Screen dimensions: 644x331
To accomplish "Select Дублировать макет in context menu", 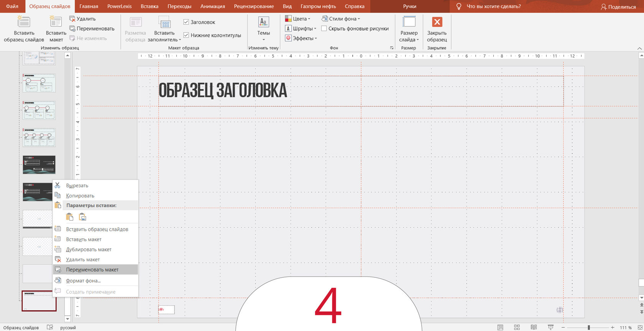I will click(95, 249).
